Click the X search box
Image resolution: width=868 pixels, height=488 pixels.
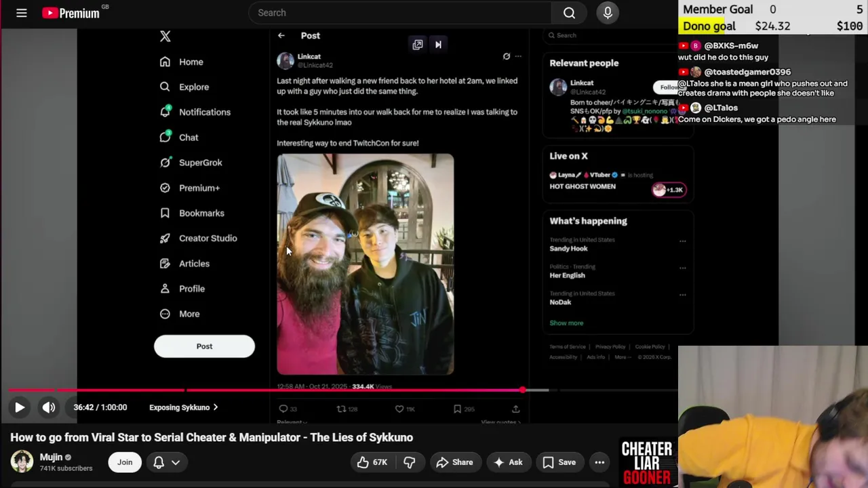point(610,35)
